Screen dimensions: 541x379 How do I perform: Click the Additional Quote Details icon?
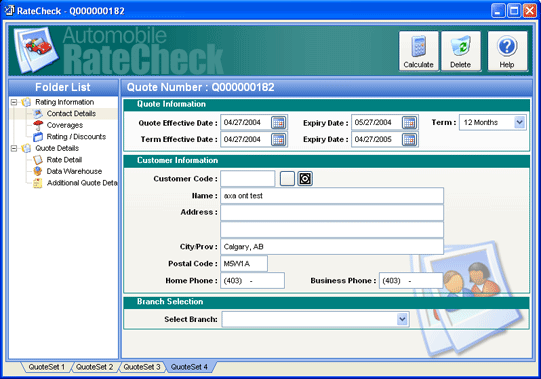click(x=38, y=183)
